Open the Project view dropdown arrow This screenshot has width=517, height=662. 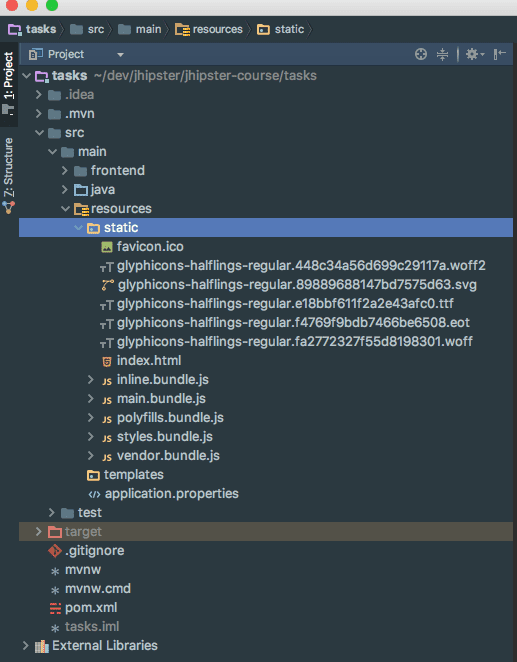(x=120, y=55)
